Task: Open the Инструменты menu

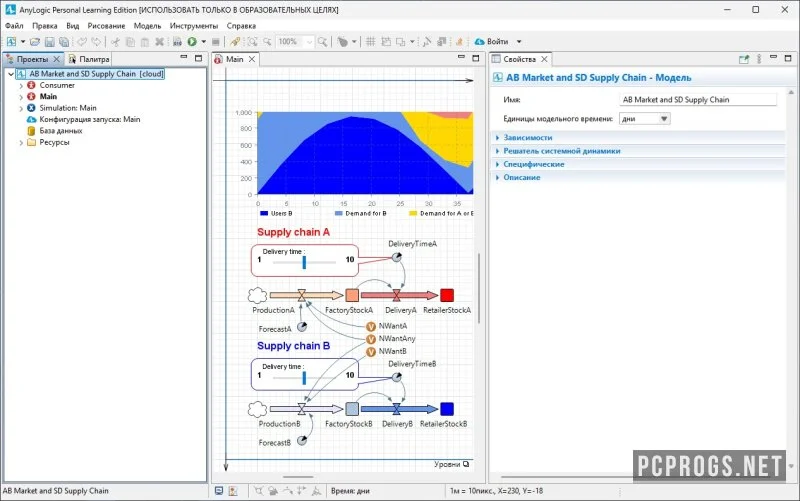Action: (x=194, y=26)
